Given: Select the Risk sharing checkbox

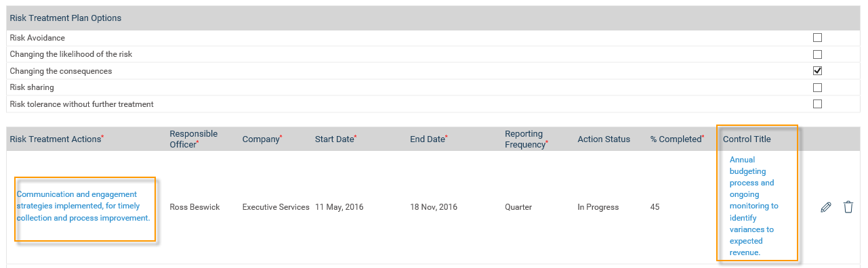Looking at the screenshot, I should [817, 87].
